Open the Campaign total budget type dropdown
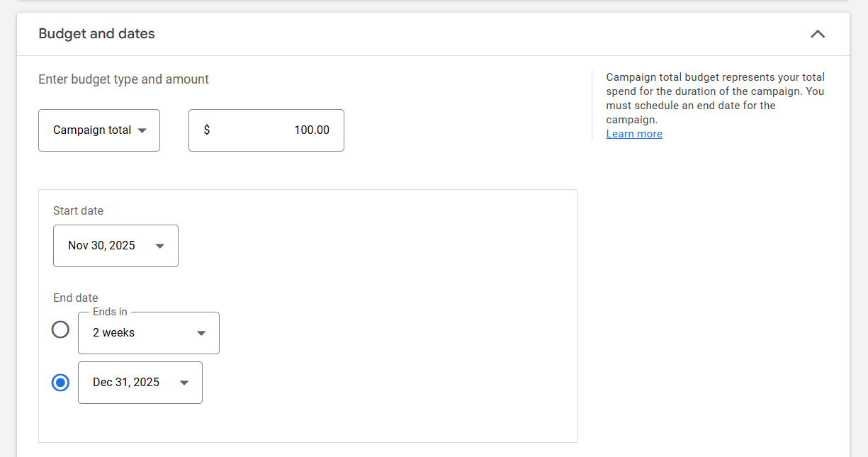The image size is (868, 457). point(98,130)
